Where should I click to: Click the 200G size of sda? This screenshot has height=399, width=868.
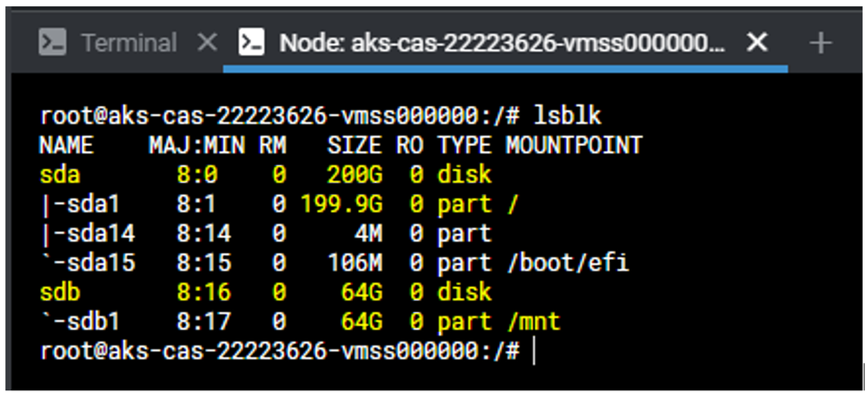354,175
